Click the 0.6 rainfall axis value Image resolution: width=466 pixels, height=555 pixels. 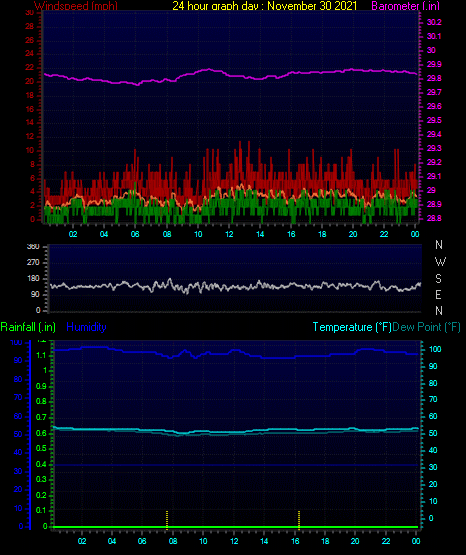point(41,433)
